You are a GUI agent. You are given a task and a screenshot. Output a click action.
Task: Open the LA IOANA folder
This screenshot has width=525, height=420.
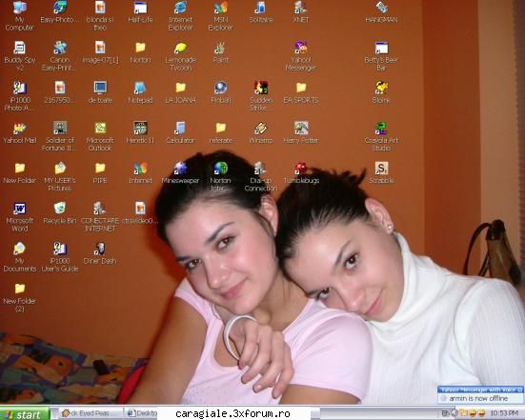pyautogui.click(x=180, y=92)
